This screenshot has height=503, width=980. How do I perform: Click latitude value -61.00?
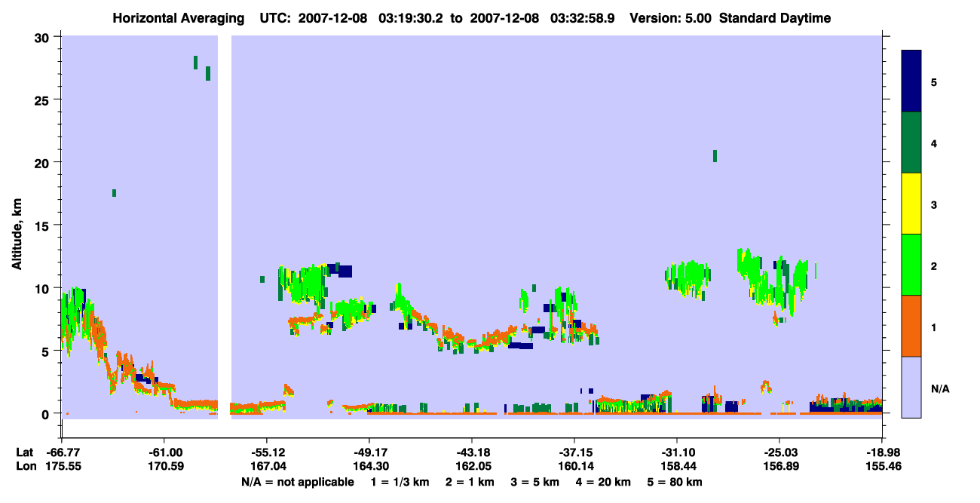(x=164, y=452)
